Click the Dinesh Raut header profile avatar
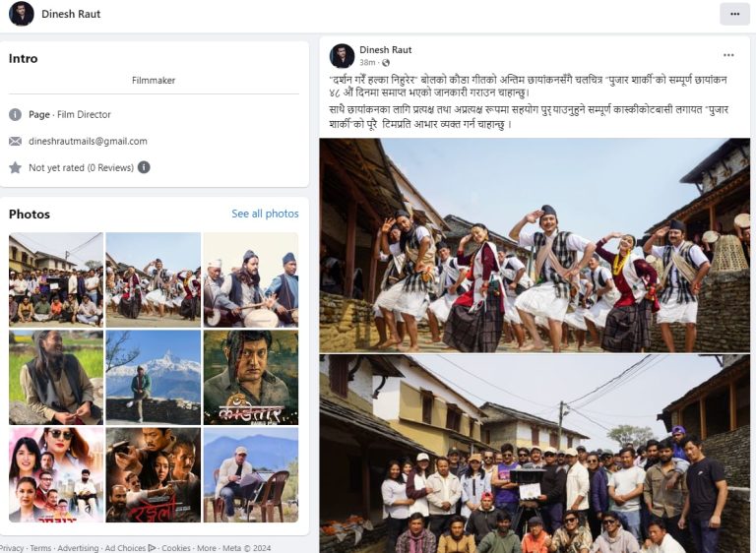Screen dimensions: 756x553 (x=21, y=14)
